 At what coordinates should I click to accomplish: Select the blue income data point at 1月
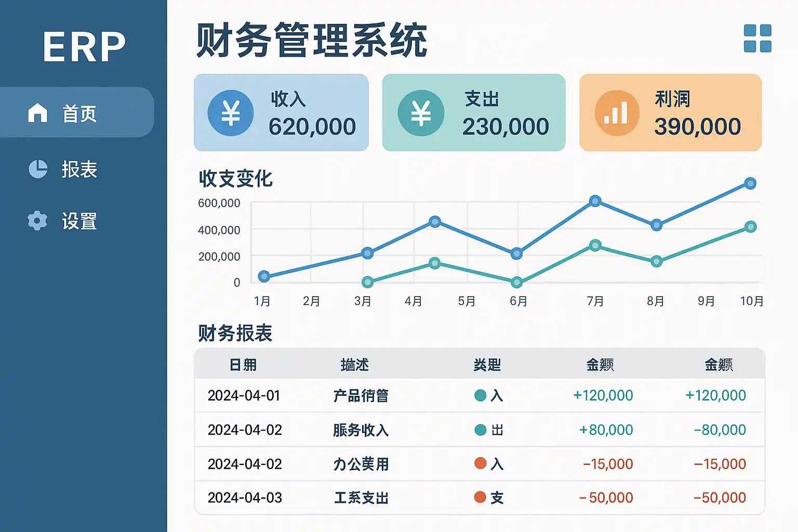point(264,276)
